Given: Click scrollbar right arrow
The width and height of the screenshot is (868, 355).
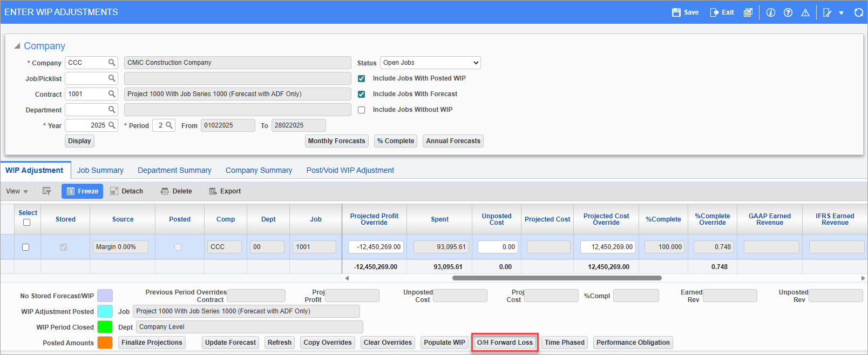Looking at the screenshot, I should pos(863,278).
